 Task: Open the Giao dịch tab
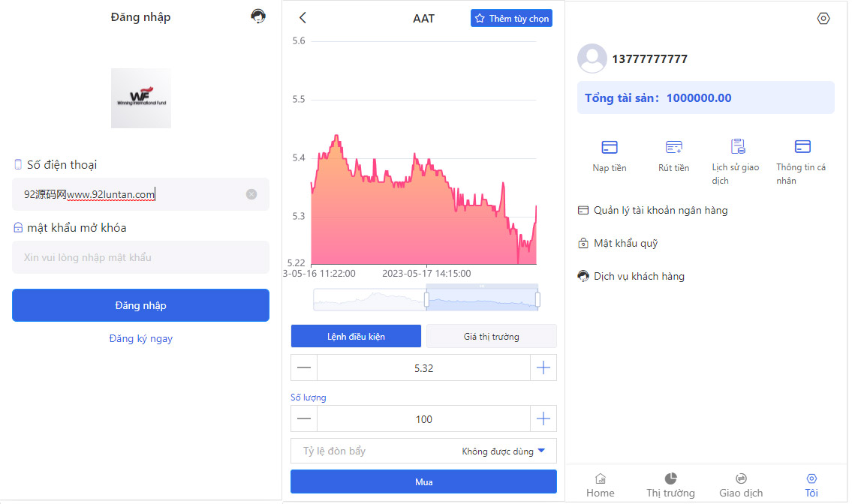pos(741,484)
